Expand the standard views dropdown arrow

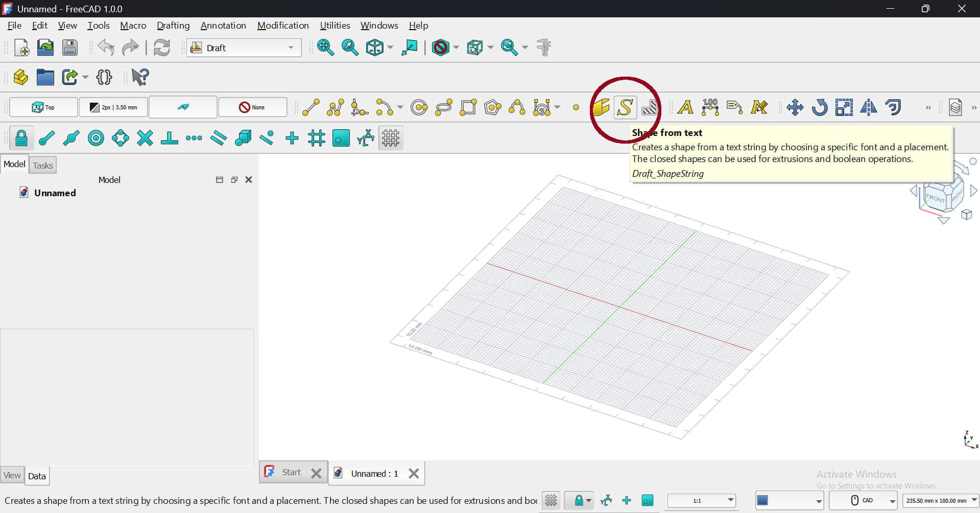[x=390, y=48]
